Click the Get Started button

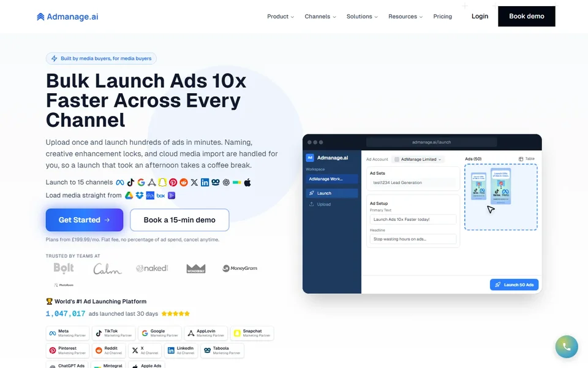click(x=85, y=220)
